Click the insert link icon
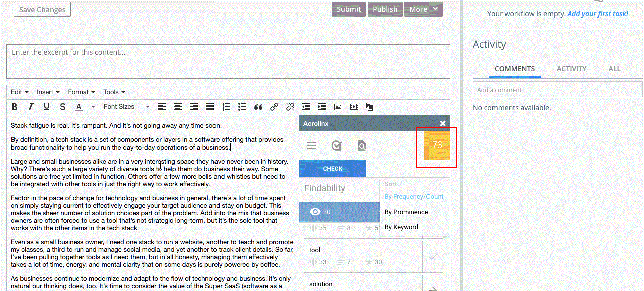This screenshot has height=291, width=644. pos(274,107)
